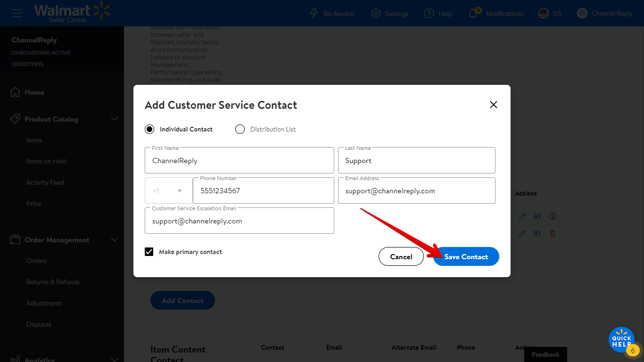Image resolution: width=644 pixels, height=362 pixels.
Task: Open Biz Mentor lightning icon
Action: [x=314, y=13]
